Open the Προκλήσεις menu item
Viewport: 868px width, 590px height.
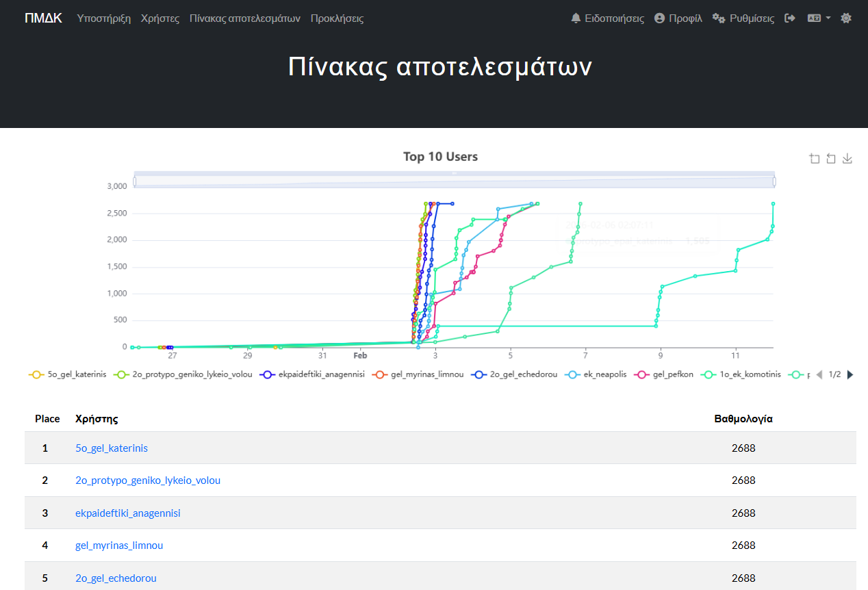[x=337, y=18]
